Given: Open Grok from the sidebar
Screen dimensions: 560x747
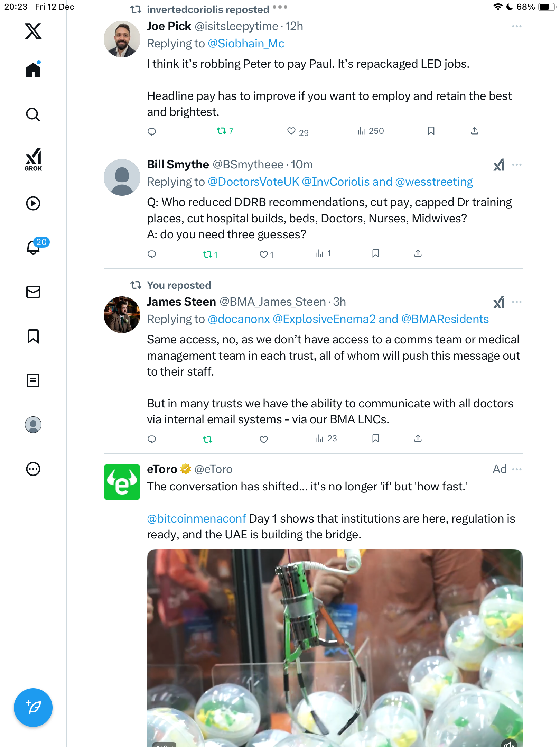Looking at the screenshot, I should (x=33, y=159).
